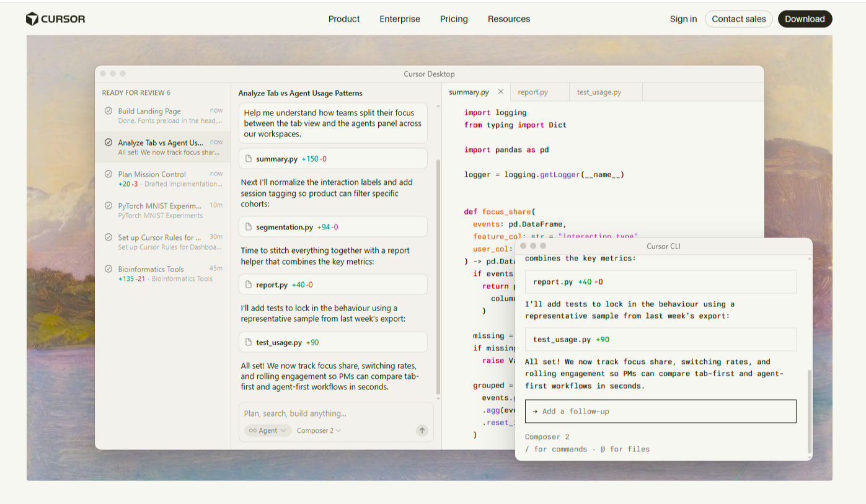Open the Agent mode dropdown
The height and width of the screenshot is (504, 866).
point(268,431)
